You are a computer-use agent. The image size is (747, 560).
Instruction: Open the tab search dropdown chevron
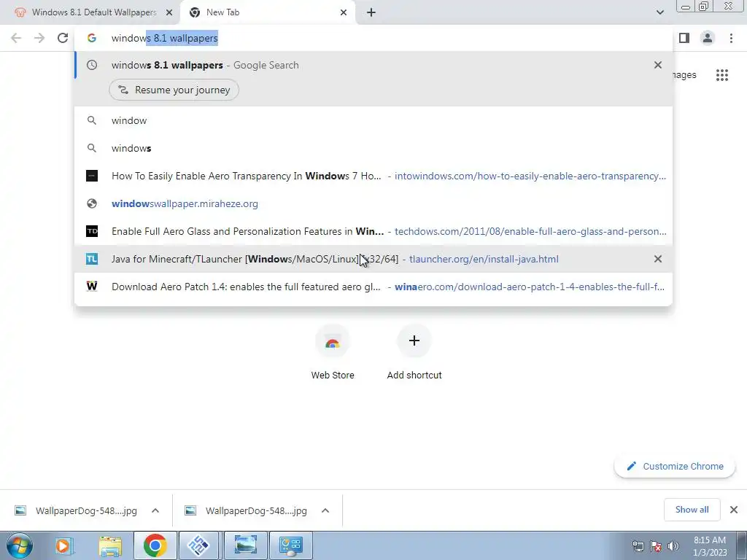click(659, 13)
